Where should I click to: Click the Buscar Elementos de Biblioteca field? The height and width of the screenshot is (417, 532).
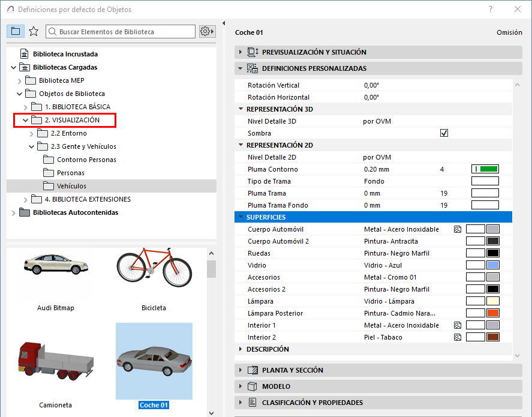click(121, 31)
